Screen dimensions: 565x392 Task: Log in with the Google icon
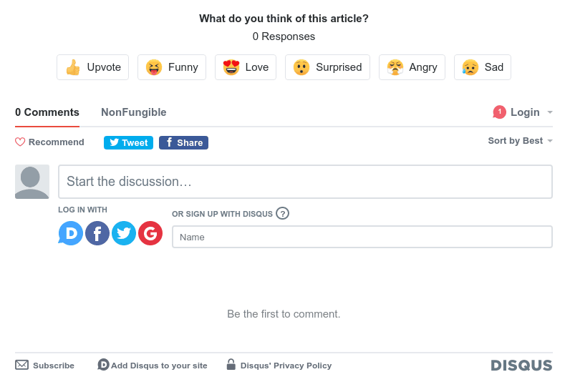pos(150,233)
